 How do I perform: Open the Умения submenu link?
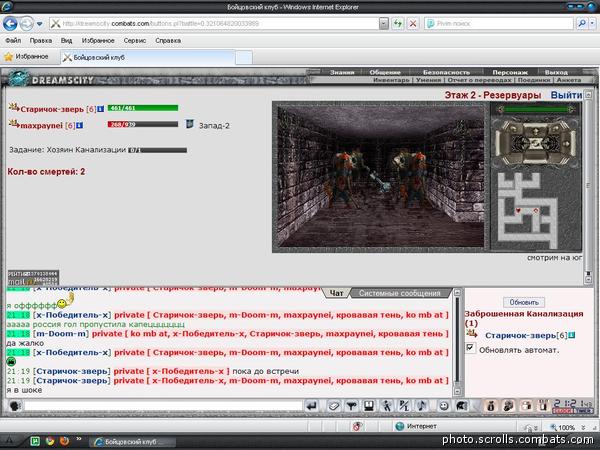click(429, 80)
